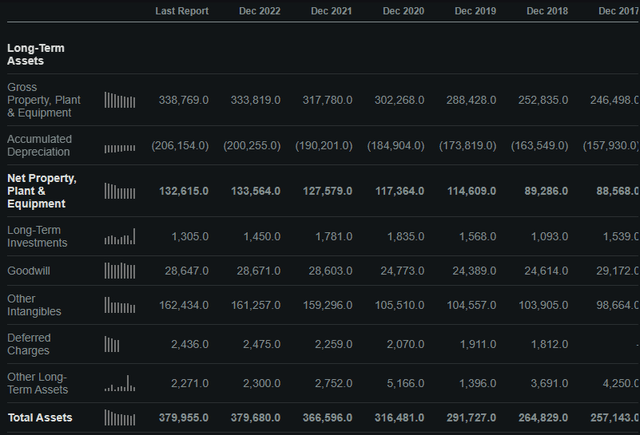Open sparkline chart for Total Assets
The image size is (640, 435).
tap(120, 417)
